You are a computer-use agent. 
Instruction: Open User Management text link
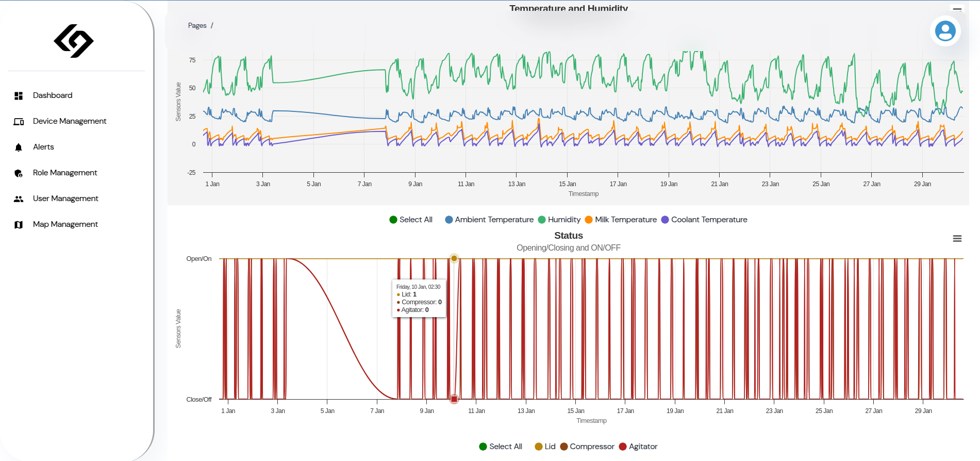coord(65,199)
